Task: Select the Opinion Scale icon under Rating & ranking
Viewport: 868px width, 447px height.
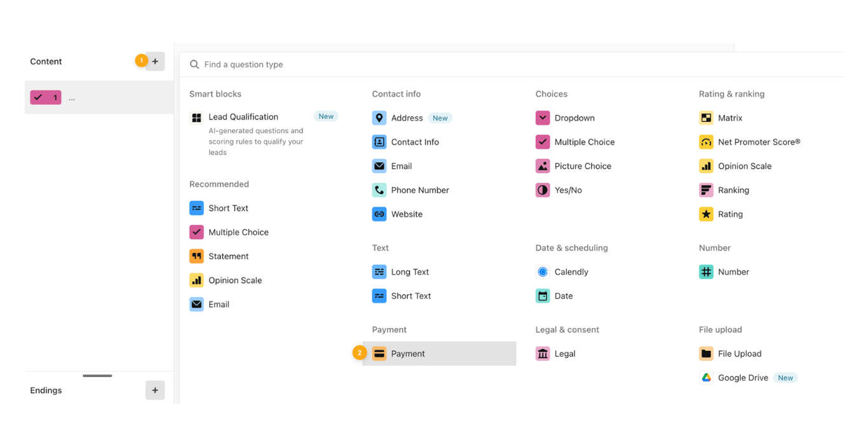Action: (x=706, y=166)
